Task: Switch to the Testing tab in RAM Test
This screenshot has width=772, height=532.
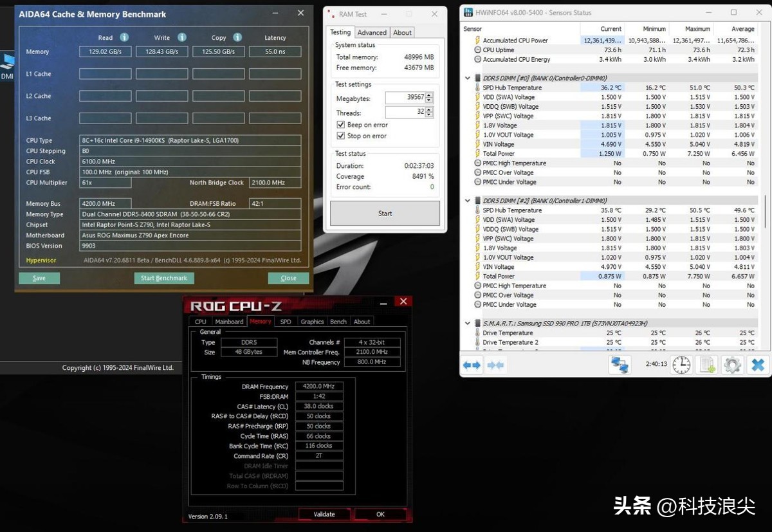Action: (340, 32)
